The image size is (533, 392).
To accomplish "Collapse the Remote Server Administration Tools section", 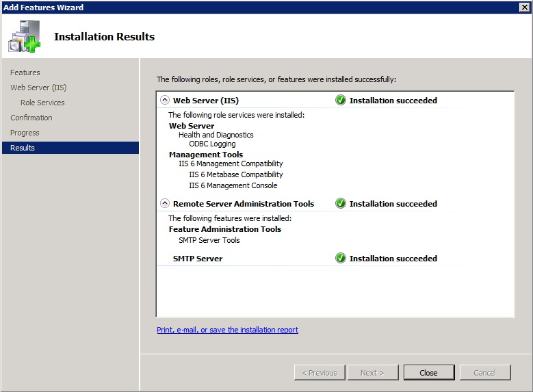I will coord(164,203).
